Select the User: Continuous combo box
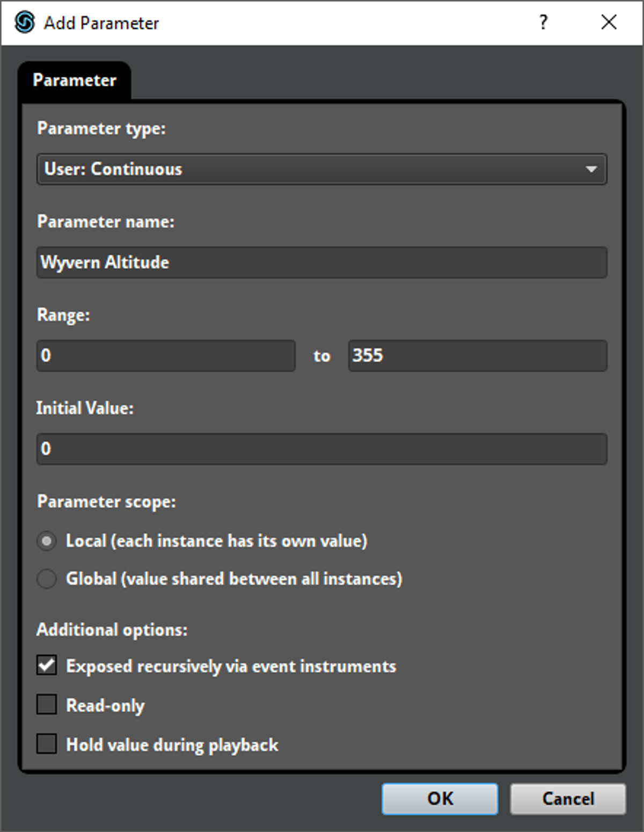 [322, 169]
